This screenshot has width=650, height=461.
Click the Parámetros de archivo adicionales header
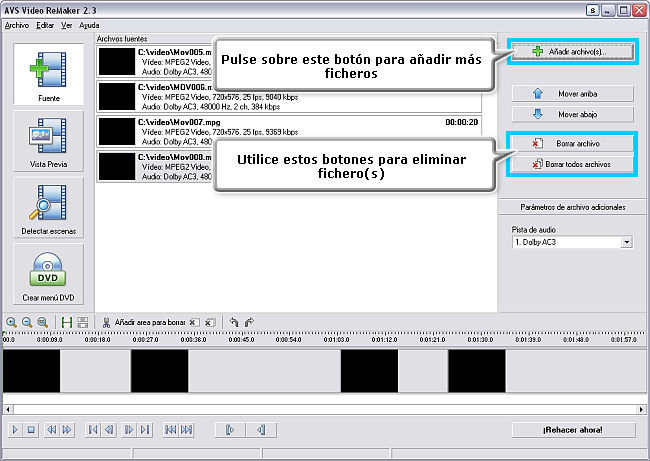(x=572, y=207)
